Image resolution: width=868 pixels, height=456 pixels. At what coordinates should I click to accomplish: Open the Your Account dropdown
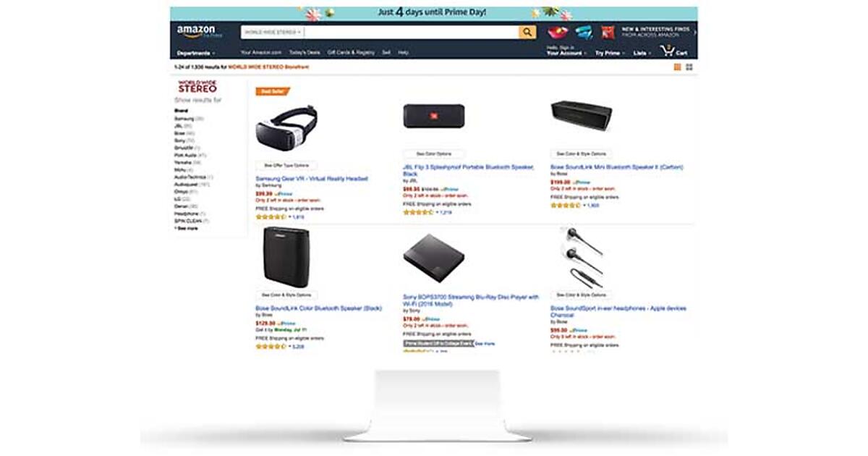coord(566,51)
